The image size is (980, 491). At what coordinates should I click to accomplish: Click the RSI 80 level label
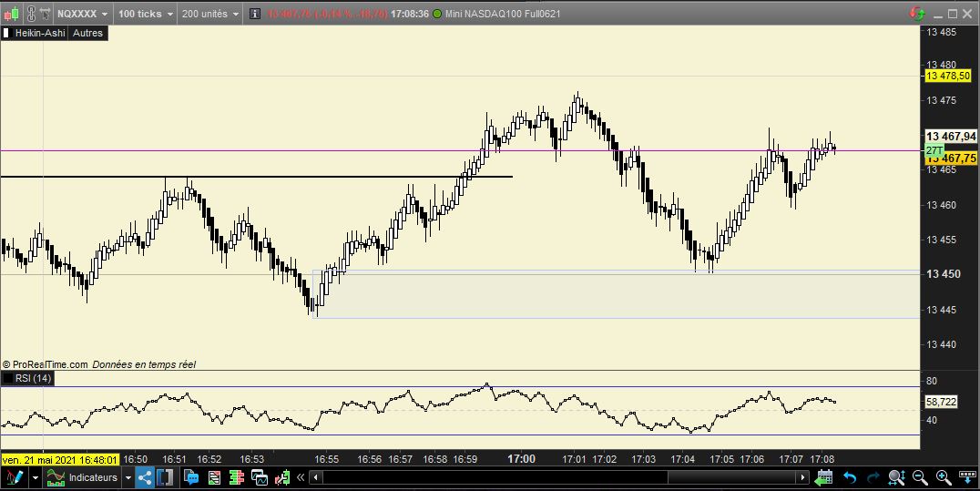931,381
